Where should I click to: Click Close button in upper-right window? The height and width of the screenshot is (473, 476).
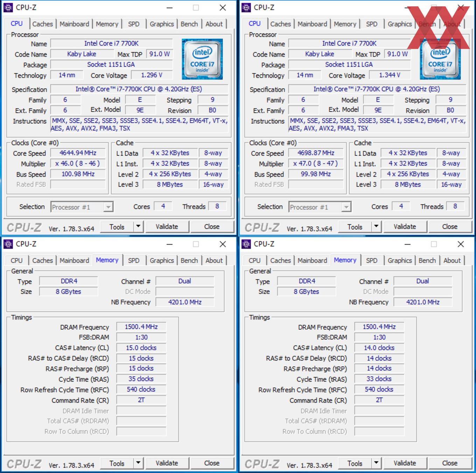(x=450, y=227)
